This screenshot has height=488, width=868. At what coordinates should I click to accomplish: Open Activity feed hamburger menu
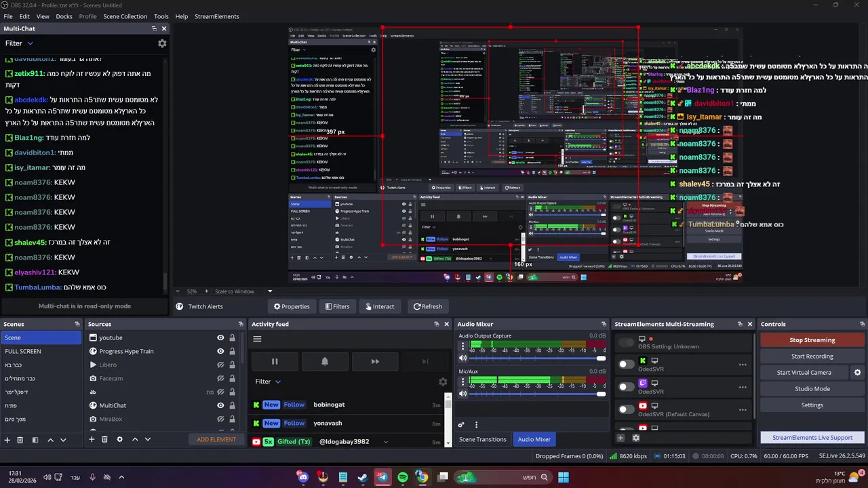point(258,339)
